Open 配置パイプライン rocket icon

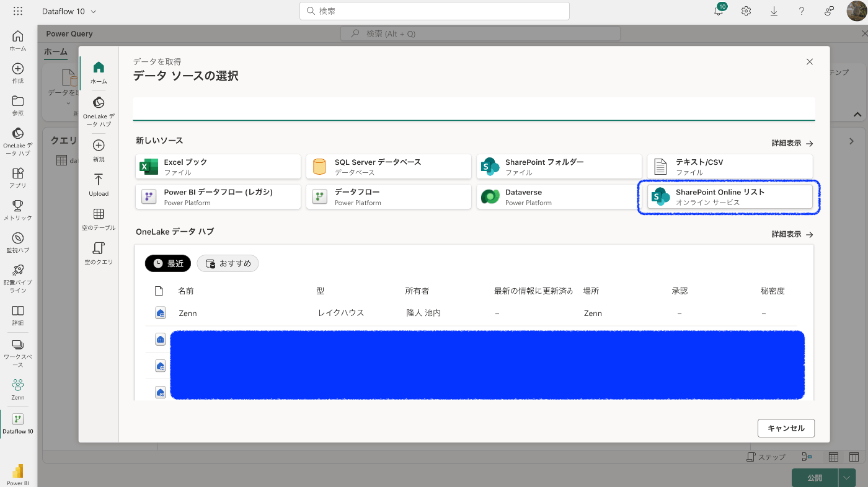pos(18,279)
